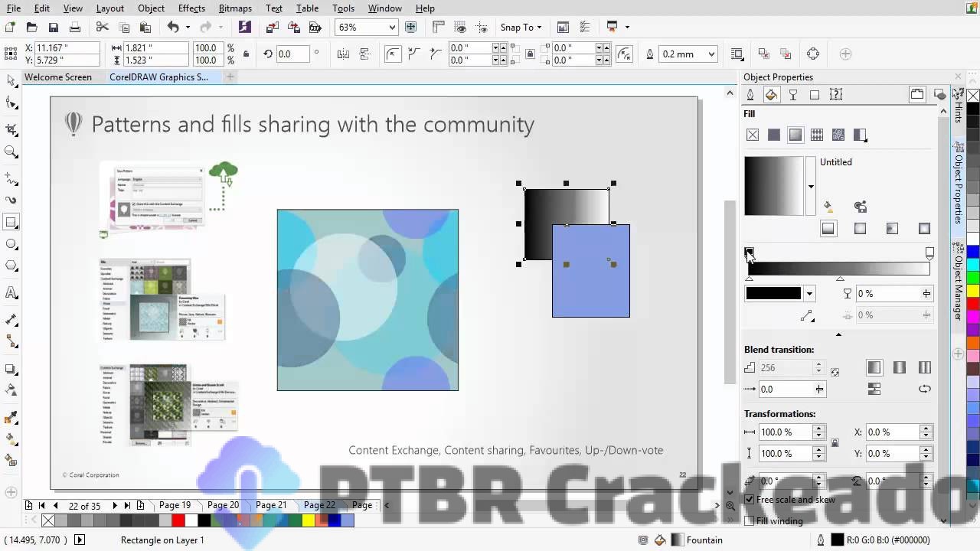Click the black start gradient node
The height and width of the screenshot is (551, 980).
click(750, 252)
